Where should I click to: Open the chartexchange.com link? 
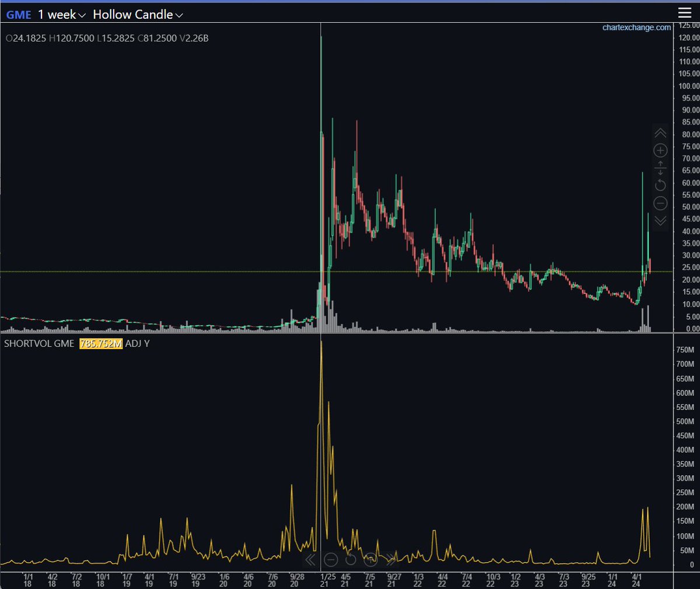tap(636, 27)
